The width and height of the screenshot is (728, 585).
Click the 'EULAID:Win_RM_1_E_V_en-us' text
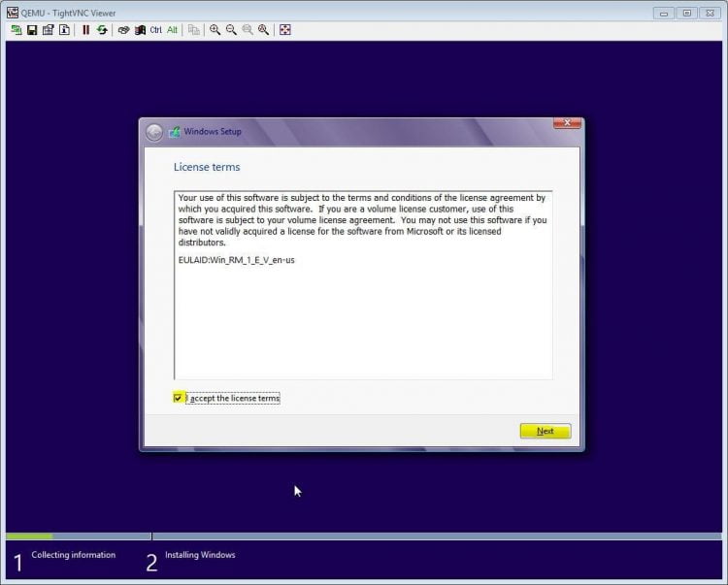click(236, 260)
